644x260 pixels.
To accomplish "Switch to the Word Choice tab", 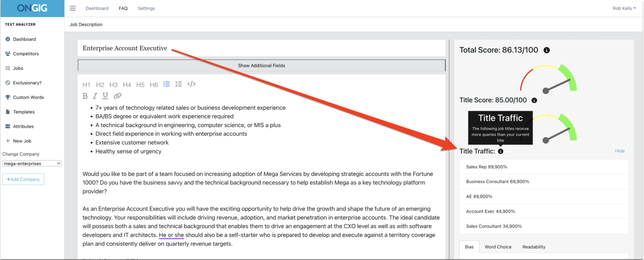I will coord(498,247).
